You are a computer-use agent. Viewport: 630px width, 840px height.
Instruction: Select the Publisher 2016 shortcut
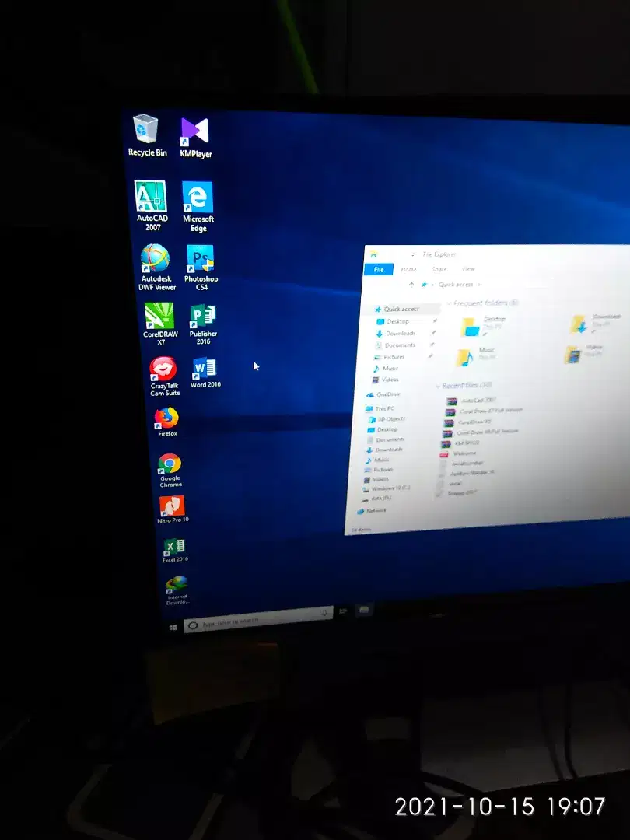point(202,324)
